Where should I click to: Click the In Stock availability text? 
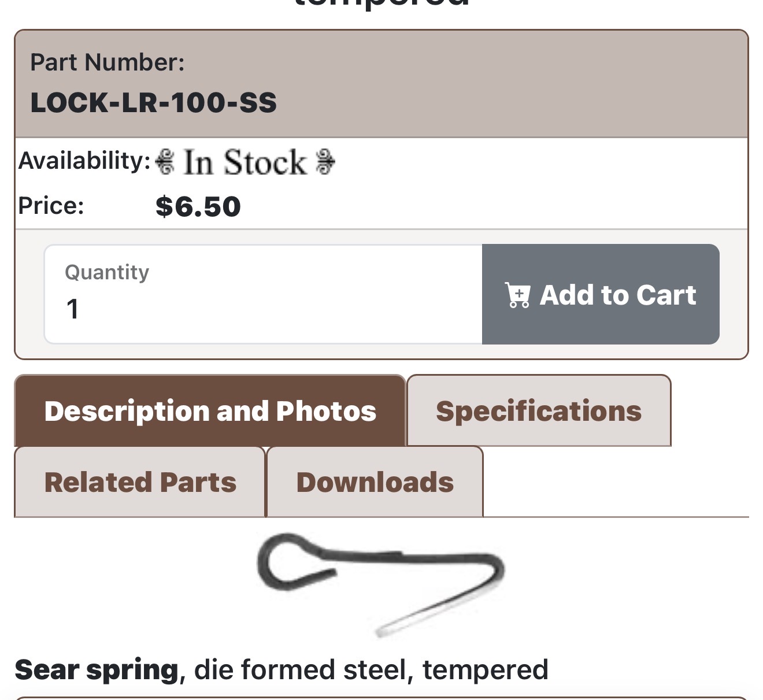pyautogui.click(x=245, y=162)
